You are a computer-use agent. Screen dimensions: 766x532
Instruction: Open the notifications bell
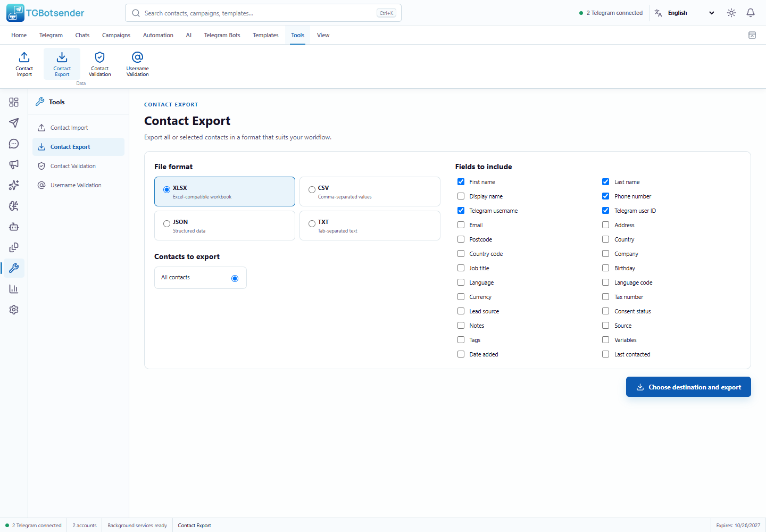pyautogui.click(x=751, y=13)
